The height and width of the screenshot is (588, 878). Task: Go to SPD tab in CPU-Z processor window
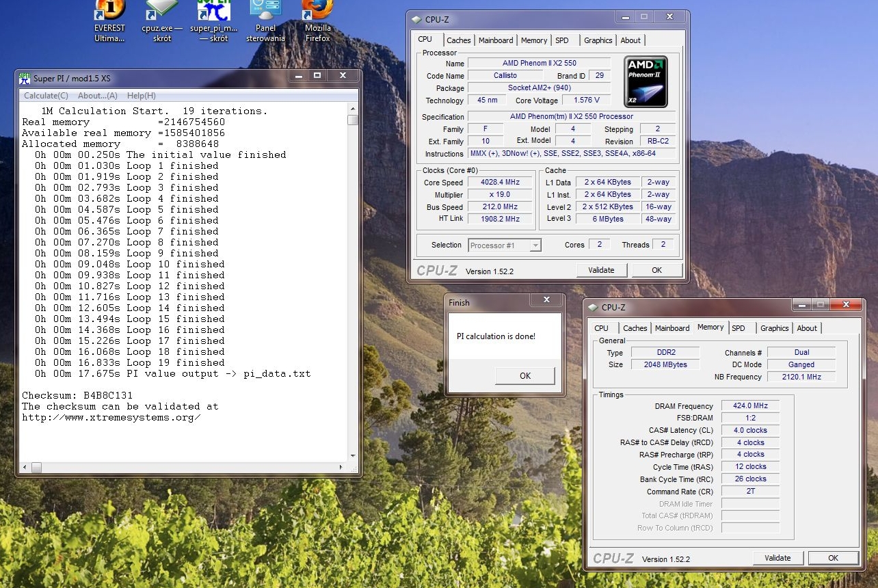[562, 40]
